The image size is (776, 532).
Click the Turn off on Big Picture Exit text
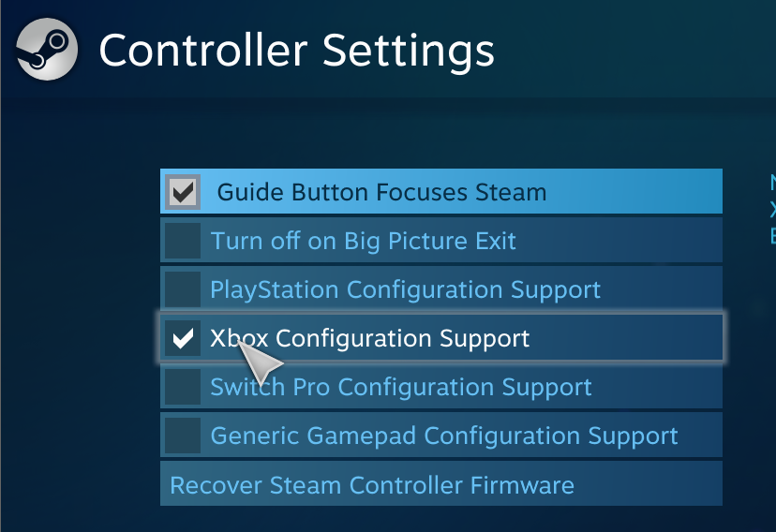[x=364, y=242]
